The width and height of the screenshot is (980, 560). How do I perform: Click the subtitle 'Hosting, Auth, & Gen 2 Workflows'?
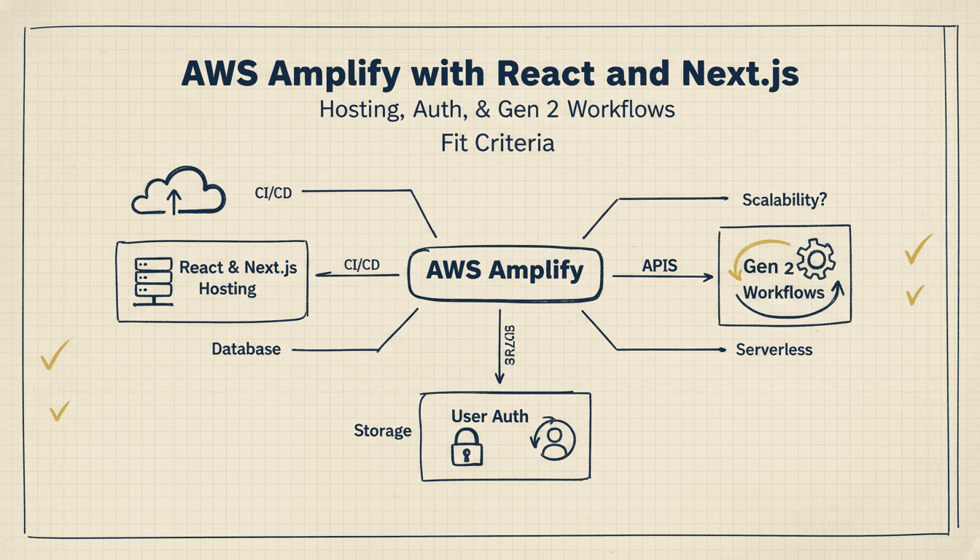coord(497,110)
